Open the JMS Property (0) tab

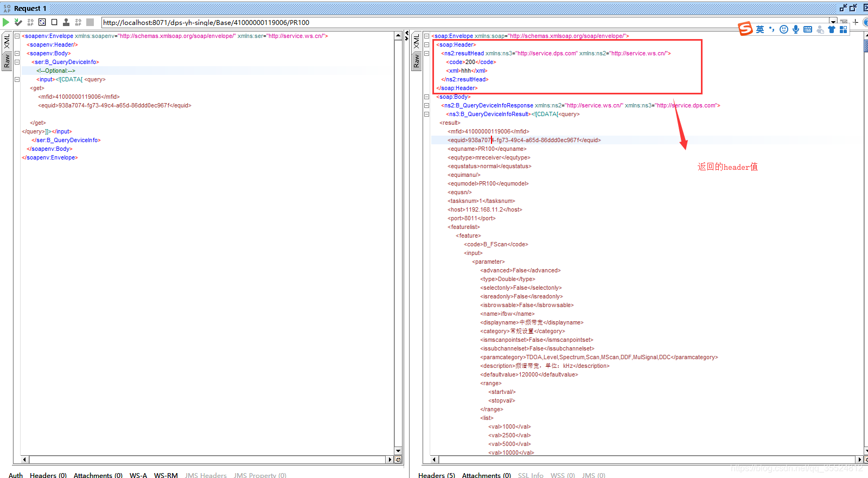(260, 475)
